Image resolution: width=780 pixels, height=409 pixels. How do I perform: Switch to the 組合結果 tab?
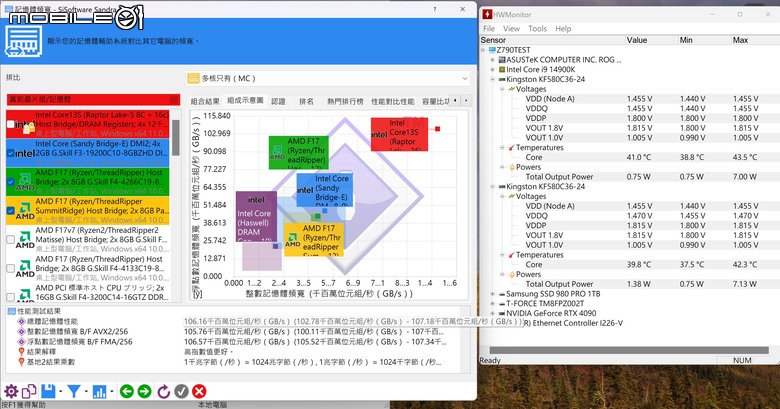tap(205, 101)
